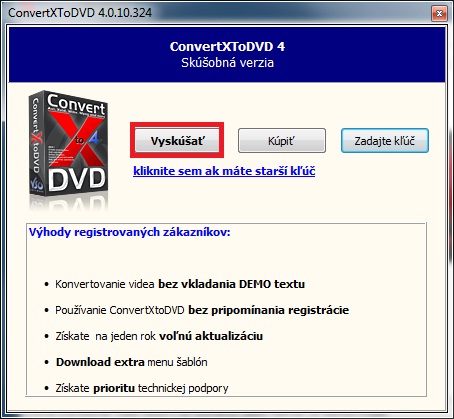Click the VSO logo on box corner
The width and height of the screenshot is (454, 419).
(x=36, y=184)
